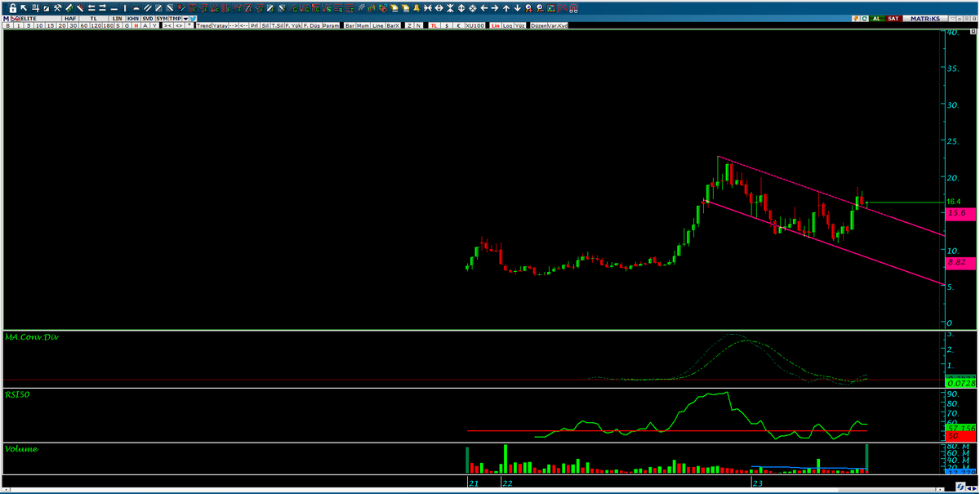
Task: Click the padlock lock icon in toolbar
Action: tap(12, 8)
